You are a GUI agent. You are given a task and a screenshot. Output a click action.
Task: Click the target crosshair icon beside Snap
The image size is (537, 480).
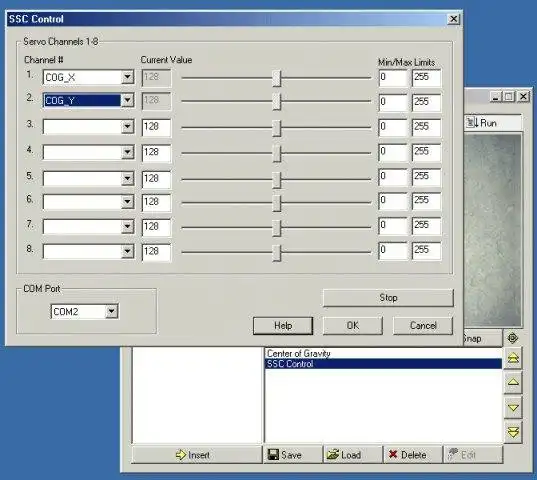512,339
